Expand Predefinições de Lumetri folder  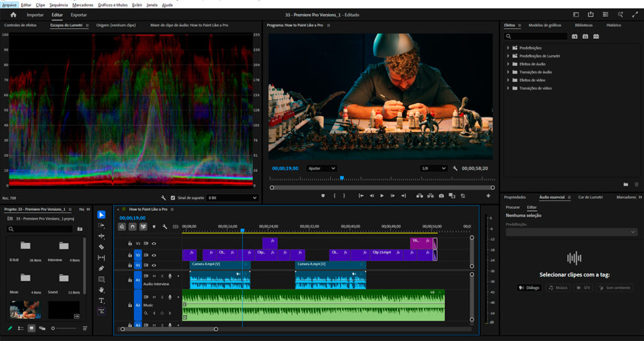click(x=508, y=56)
